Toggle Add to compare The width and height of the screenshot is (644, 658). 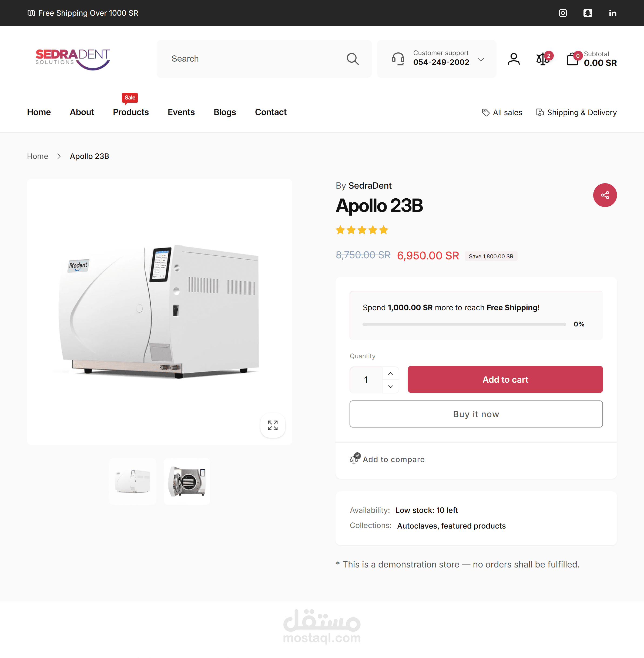[387, 459]
